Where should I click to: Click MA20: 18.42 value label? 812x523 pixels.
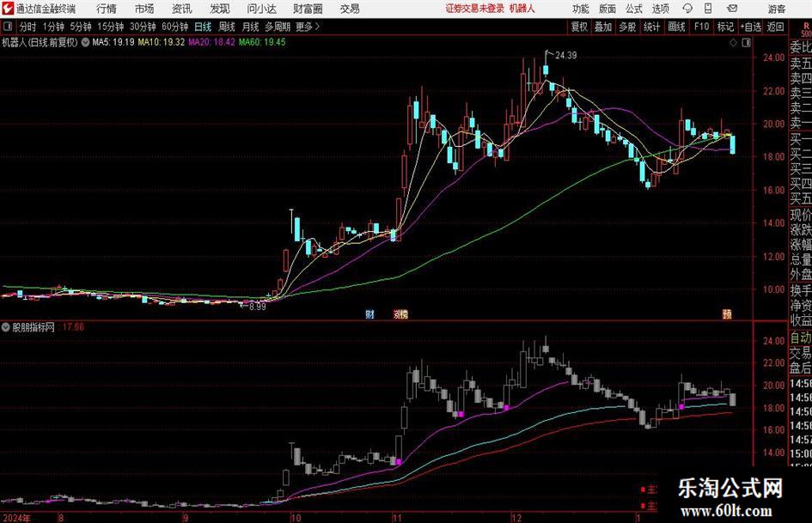point(211,42)
